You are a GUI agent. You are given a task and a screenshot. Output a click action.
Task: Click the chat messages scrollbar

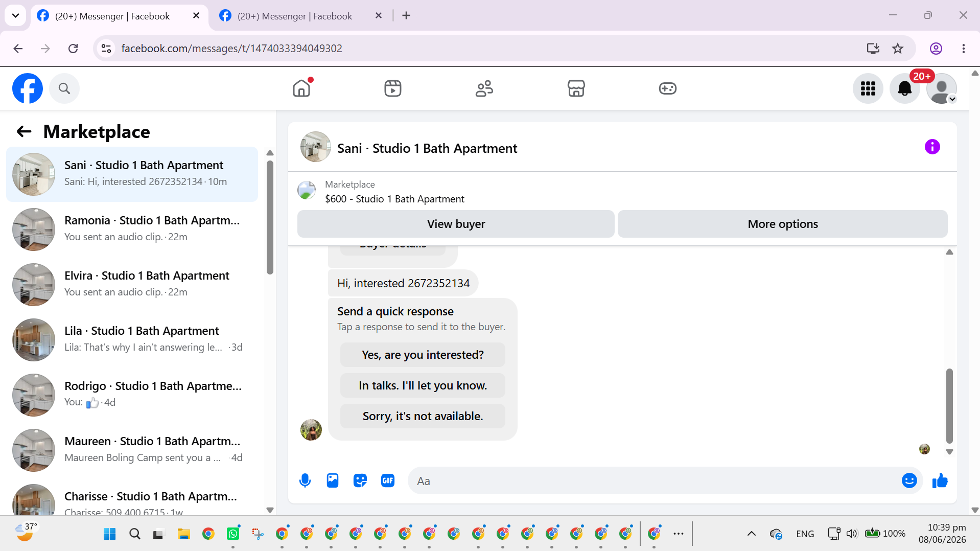click(x=949, y=405)
